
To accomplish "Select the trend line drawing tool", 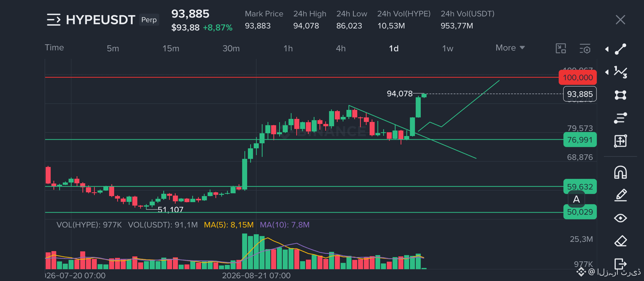I will [x=620, y=49].
